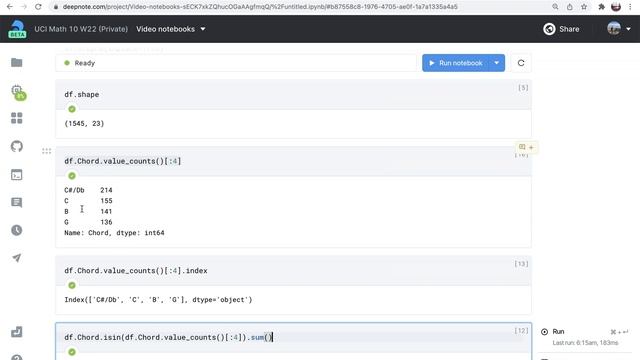Viewport: 640px width, 360px height.
Task: Click into the isin sum code cell
Action: tap(293, 337)
